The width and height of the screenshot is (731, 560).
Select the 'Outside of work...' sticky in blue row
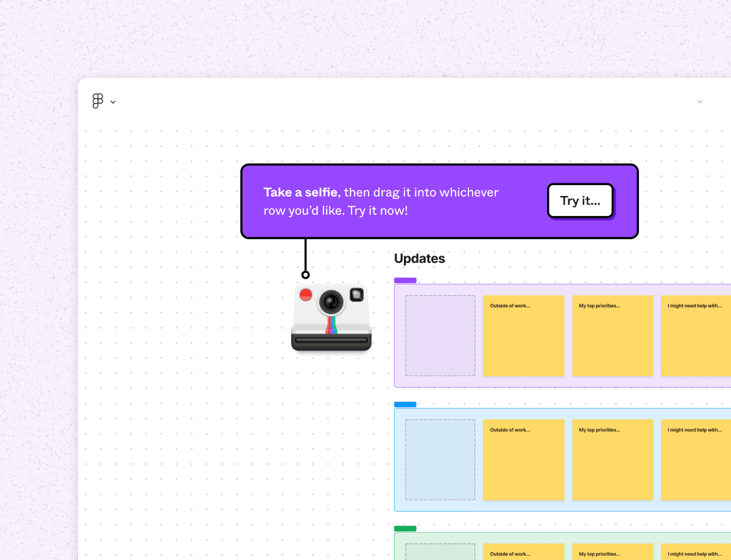[x=523, y=460]
